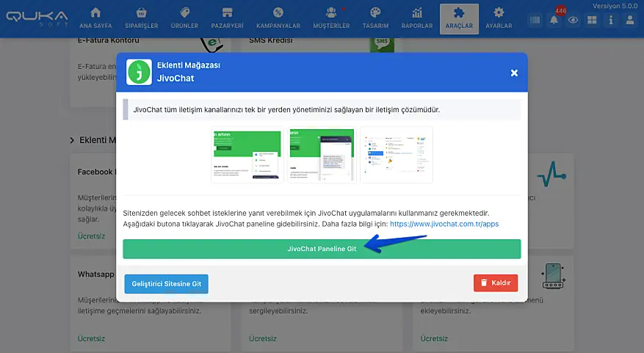The image size is (644, 353).
Task: Open the Siparişler menu
Action: 141,18
